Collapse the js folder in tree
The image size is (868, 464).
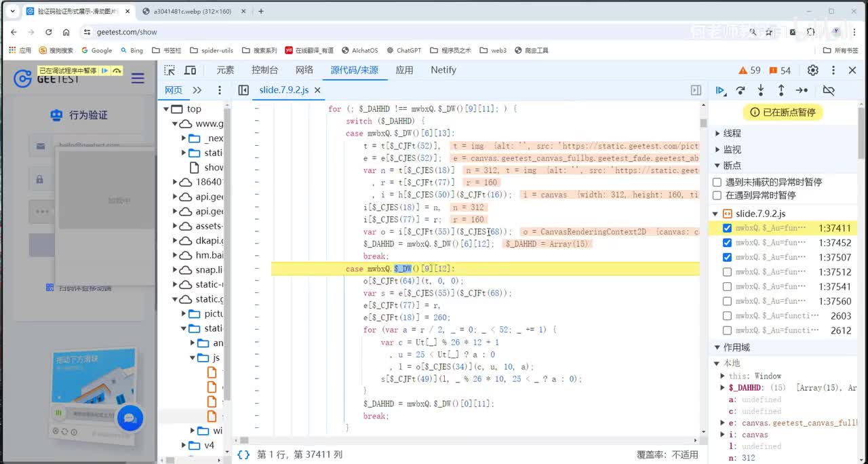click(193, 357)
